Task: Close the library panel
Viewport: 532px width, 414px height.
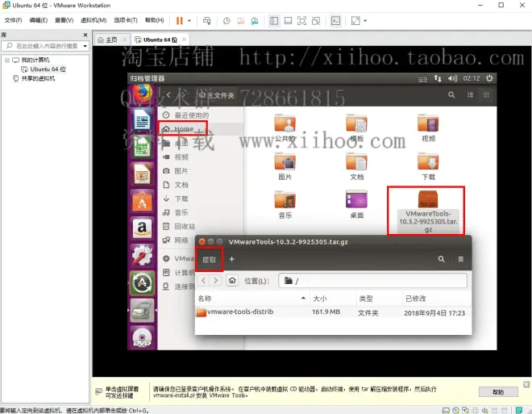Action: coord(85,35)
